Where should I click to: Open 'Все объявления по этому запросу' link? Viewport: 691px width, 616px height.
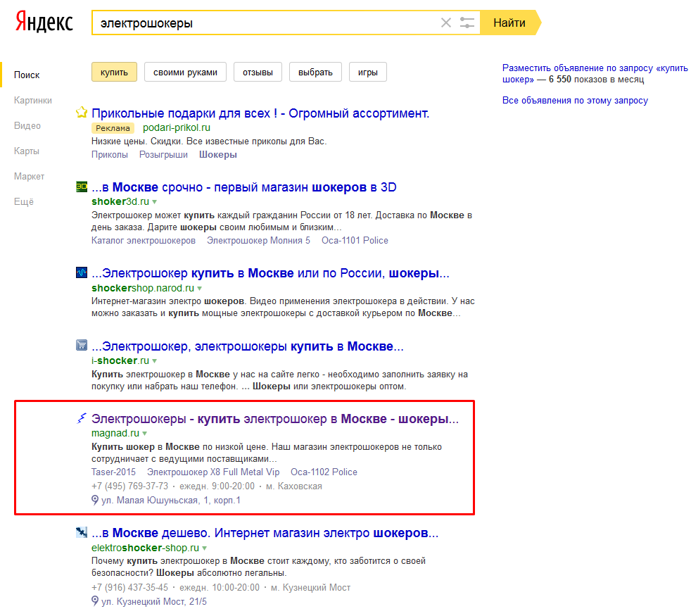(x=575, y=101)
